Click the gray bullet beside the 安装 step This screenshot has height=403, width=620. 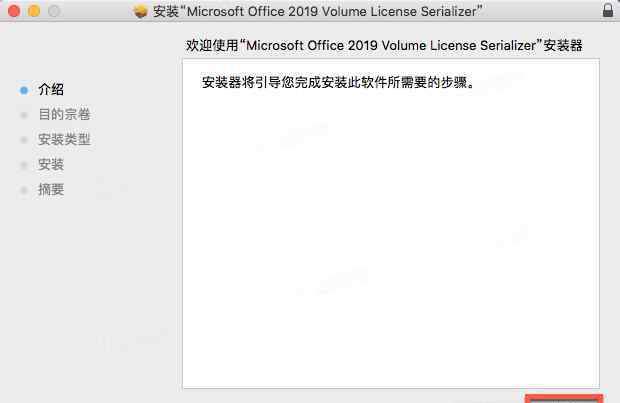click(23, 165)
